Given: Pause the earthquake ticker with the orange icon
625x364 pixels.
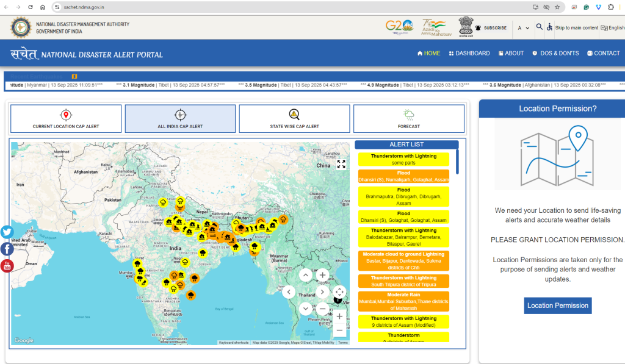Looking at the screenshot, I should click(x=74, y=76).
